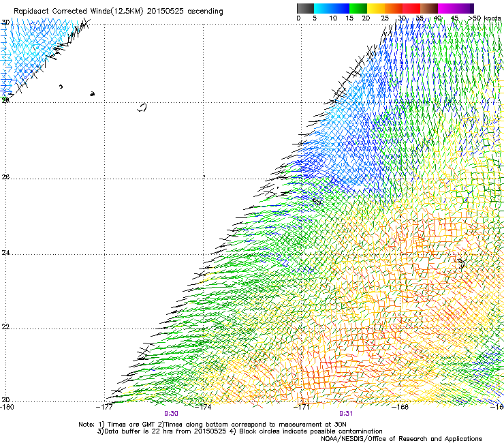The width and height of the screenshot is (504, 443).
Task: Click the '15' legend scale label
Action: pos(349,18)
